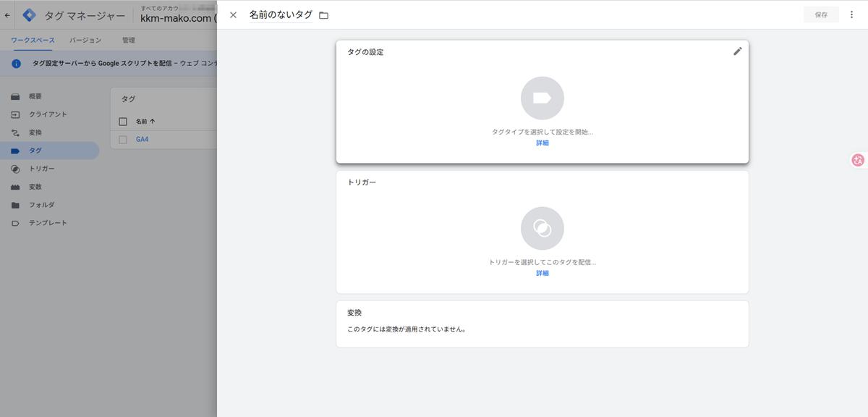Select タグ in the sidebar
Screen dimensions: 868x417
[49, 151]
